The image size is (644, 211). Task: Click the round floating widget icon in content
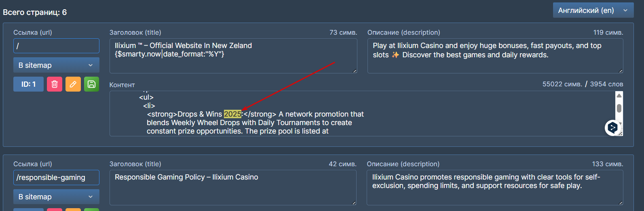tap(612, 128)
